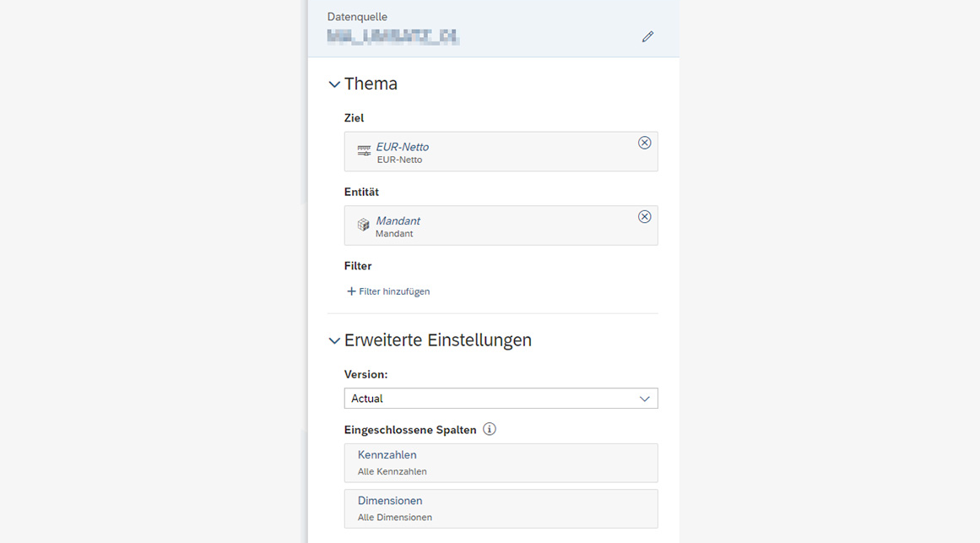The height and width of the screenshot is (543, 980).
Task: Open the Dimensionen column selection box
Action: 501,508
